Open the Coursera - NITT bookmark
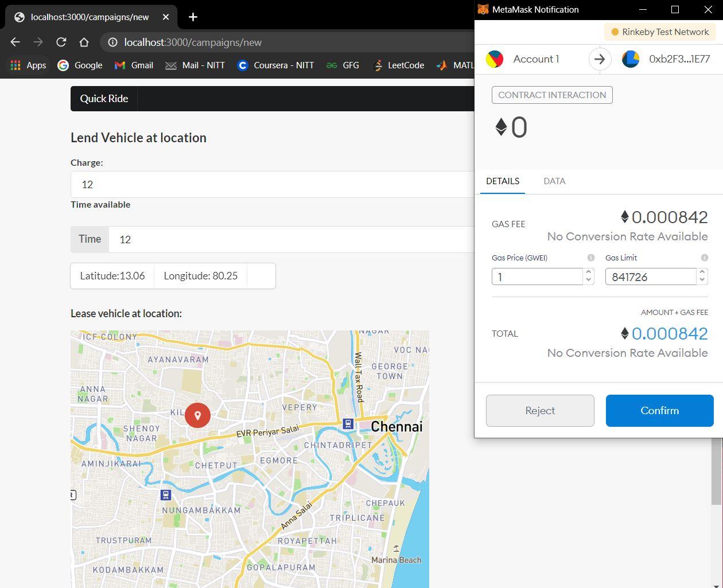723x588 pixels. point(275,65)
